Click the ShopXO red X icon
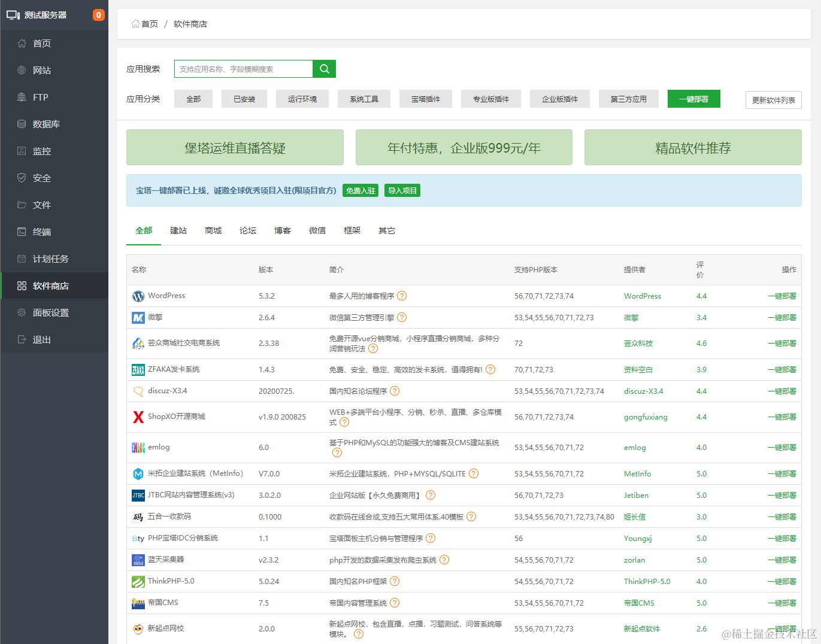The image size is (821, 644). click(x=138, y=417)
